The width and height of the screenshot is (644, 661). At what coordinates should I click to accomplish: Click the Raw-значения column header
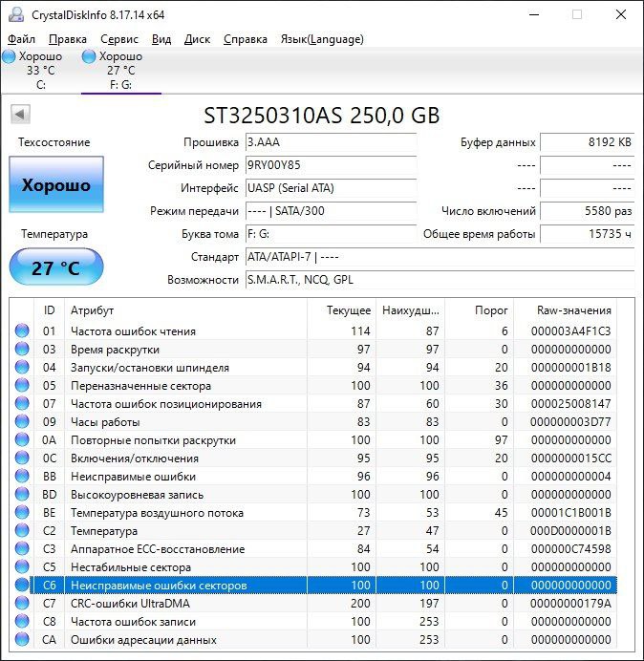tap(565, 310)
